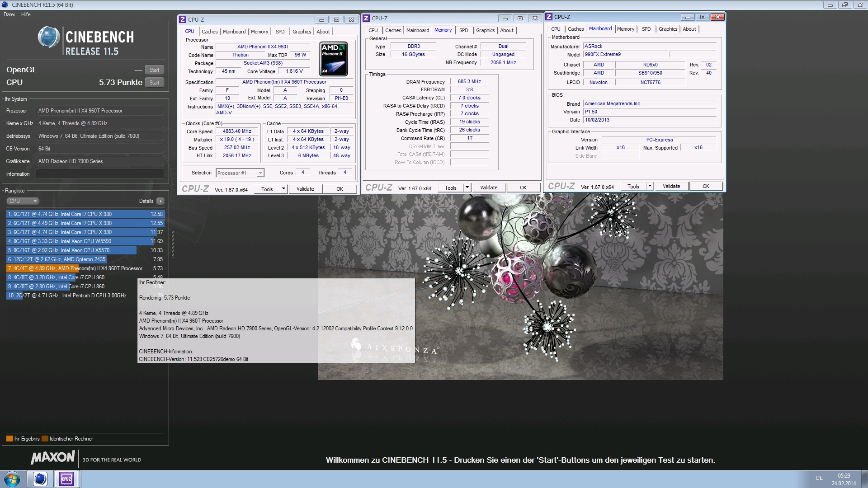
Task: Click the Core Speed 4883.40 MHz value
Action: pyautogui.click(x=237, y=131)
